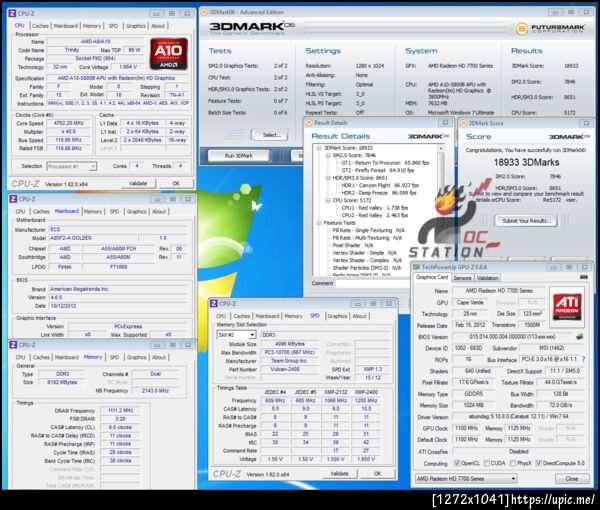Click the Close button in GPU-Z
This screenshot has width=600, height=510.
coord(572,479)
